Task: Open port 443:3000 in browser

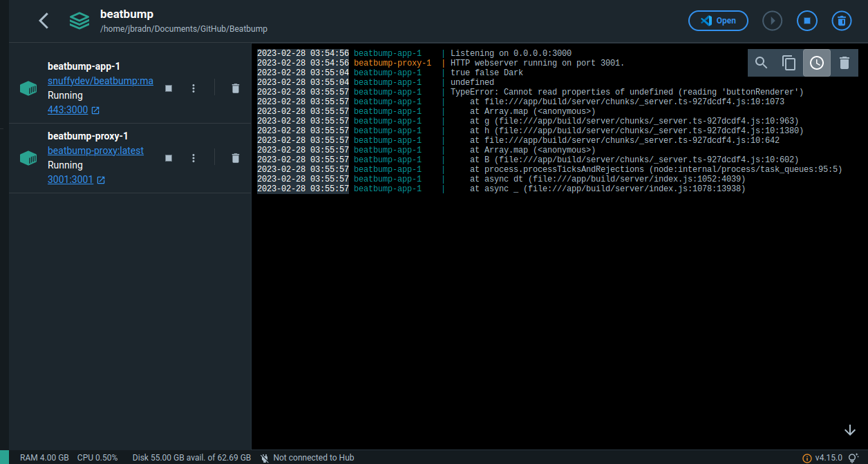Action: (73, 110)
